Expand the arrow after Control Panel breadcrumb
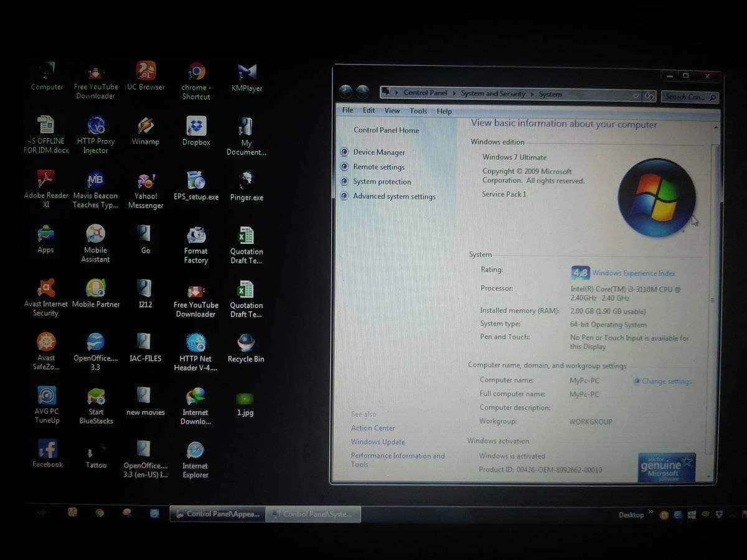 (454, 93)
